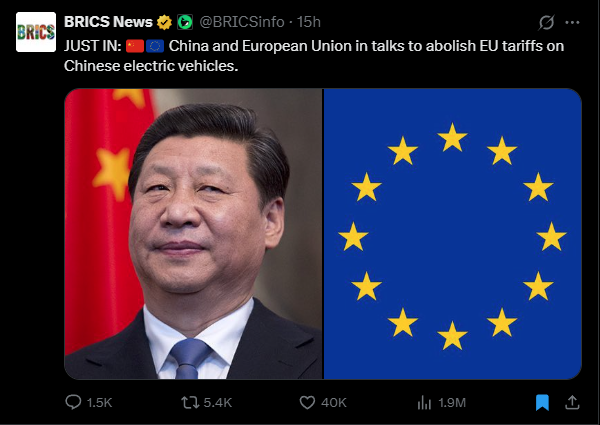Open the @BRICSinfo handle link

(x=242, y=22)
